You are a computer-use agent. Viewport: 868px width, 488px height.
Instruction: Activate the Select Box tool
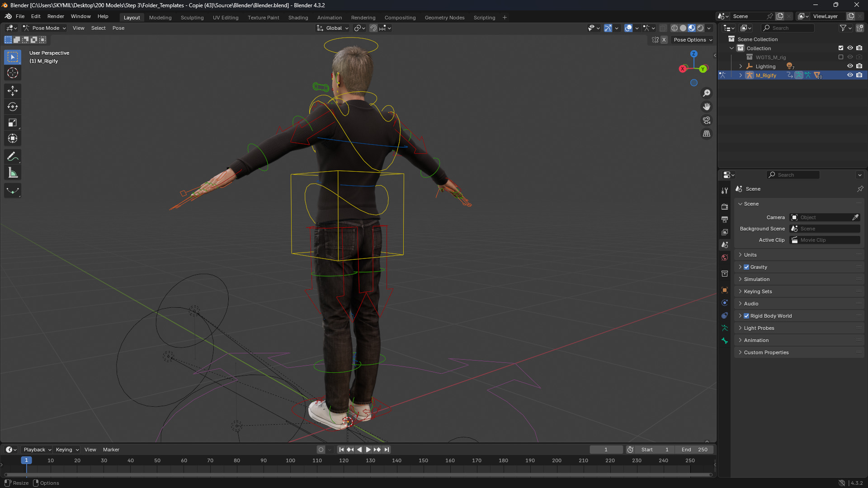[13, 57]
